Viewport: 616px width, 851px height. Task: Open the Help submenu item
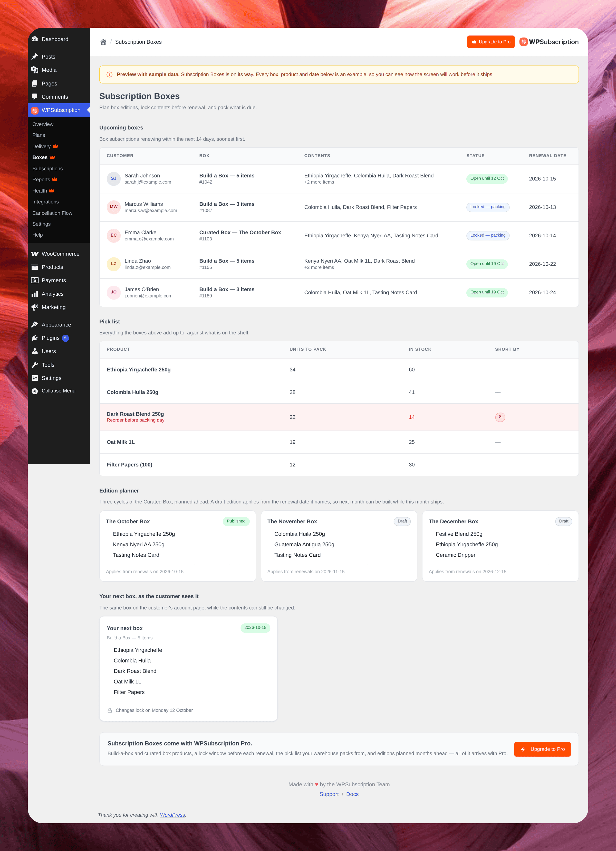point(37,235)
